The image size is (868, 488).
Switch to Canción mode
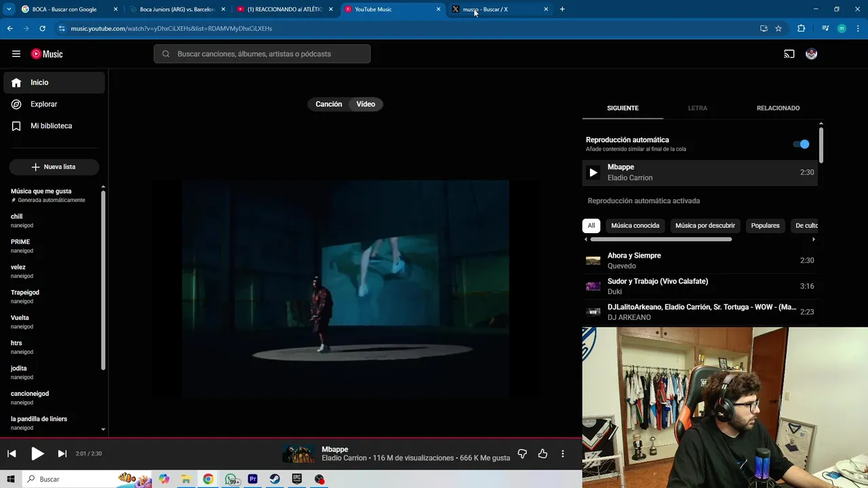coord(329,104)
